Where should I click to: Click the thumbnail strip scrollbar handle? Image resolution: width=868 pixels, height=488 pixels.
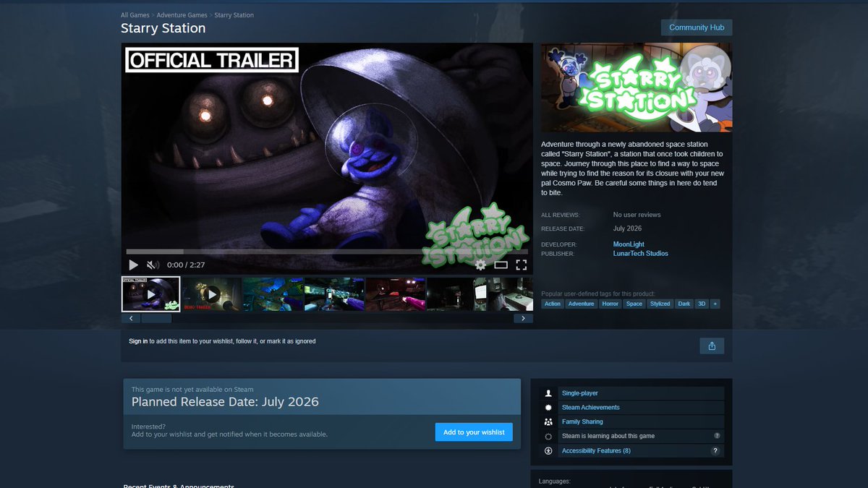click(156, 318)
